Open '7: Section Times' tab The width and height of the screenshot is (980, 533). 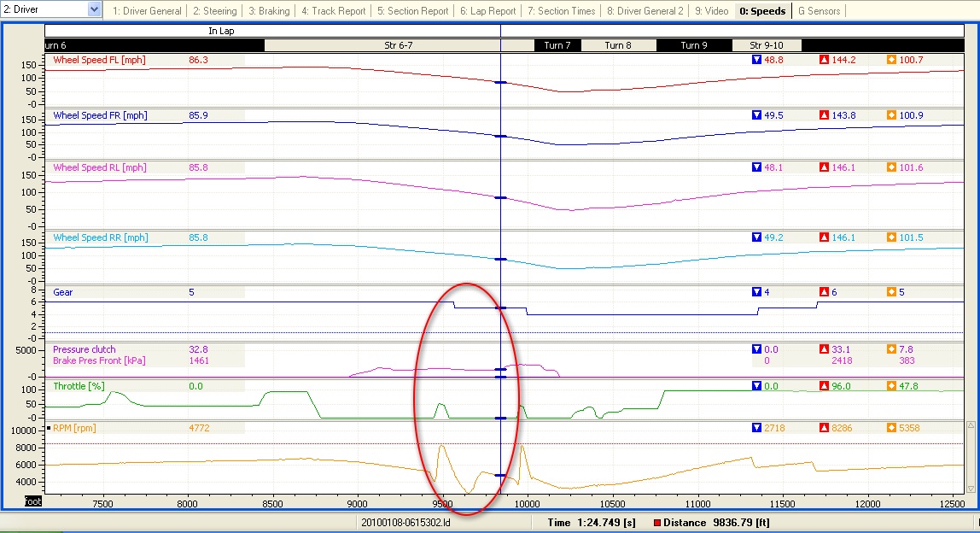pyautogui.click(x=561, y=10)
